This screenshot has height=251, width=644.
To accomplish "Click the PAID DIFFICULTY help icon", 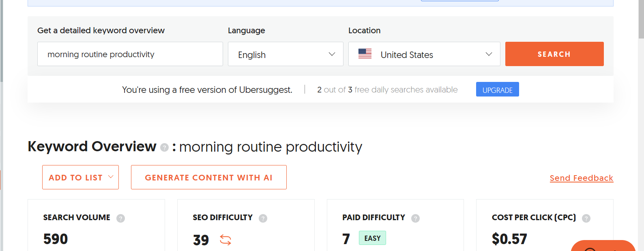I will tap(415, 218).
